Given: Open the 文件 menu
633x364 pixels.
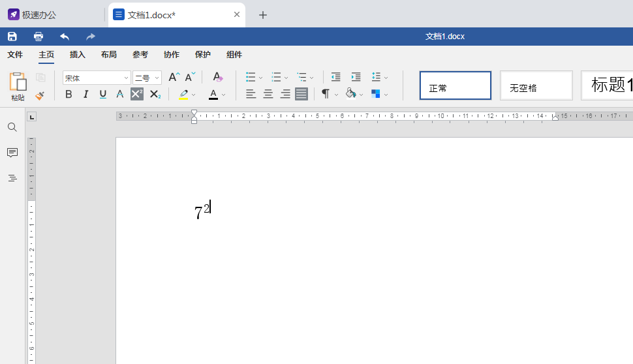Looking at the screenshot, I should tap(15, 55).
